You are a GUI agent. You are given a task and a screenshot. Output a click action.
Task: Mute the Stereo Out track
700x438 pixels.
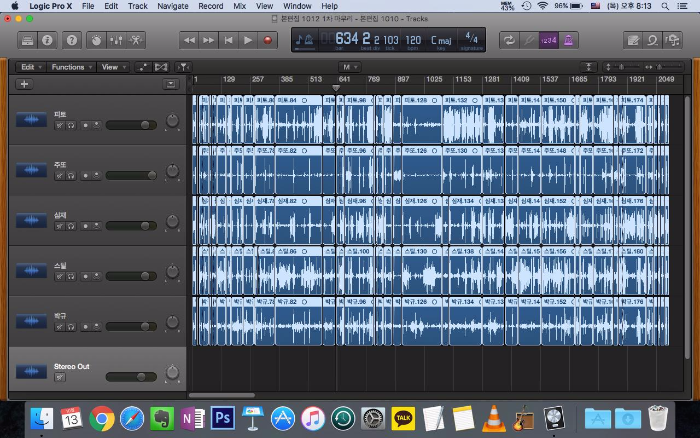pos(59,378)
